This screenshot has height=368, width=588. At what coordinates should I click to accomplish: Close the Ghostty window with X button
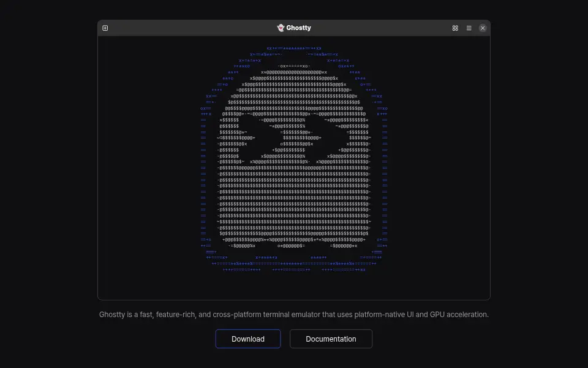pyautogui.click(x=483, y=28)
